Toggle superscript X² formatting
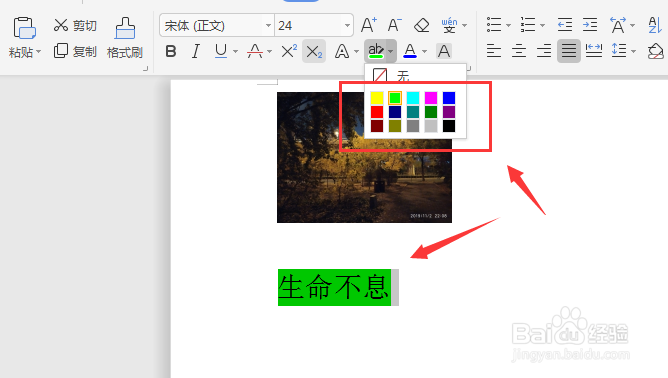This screenshot has height=378, width=668. [x=289, y=52]
